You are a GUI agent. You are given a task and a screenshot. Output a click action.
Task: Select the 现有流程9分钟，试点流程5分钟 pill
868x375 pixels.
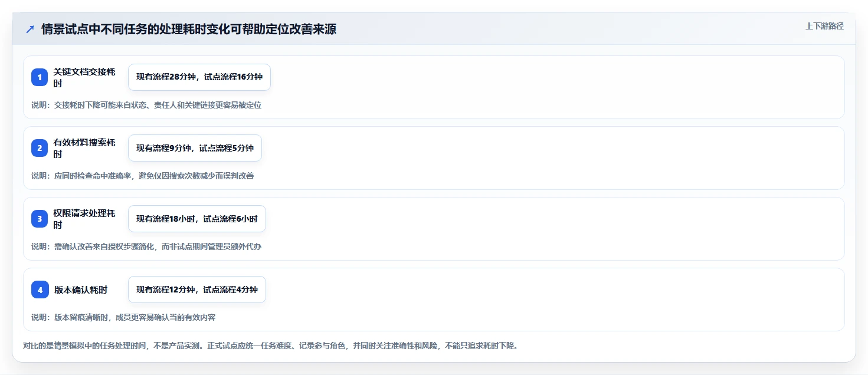coord(195,148)
